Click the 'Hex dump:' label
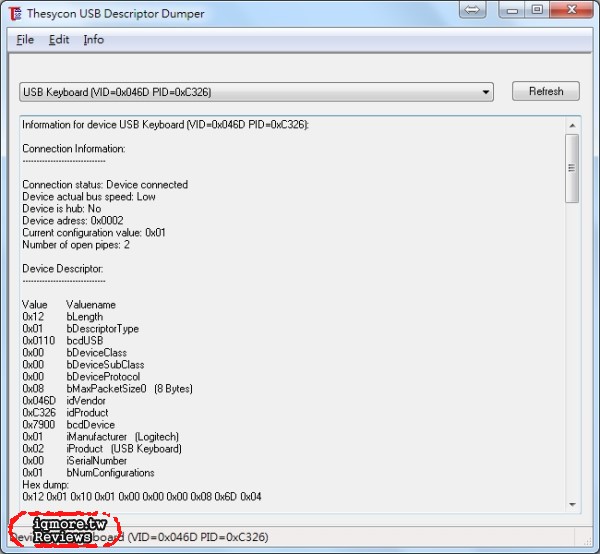The height and width of the screenshot is (554, 600). pyautogui.click(x=46, y=485)
